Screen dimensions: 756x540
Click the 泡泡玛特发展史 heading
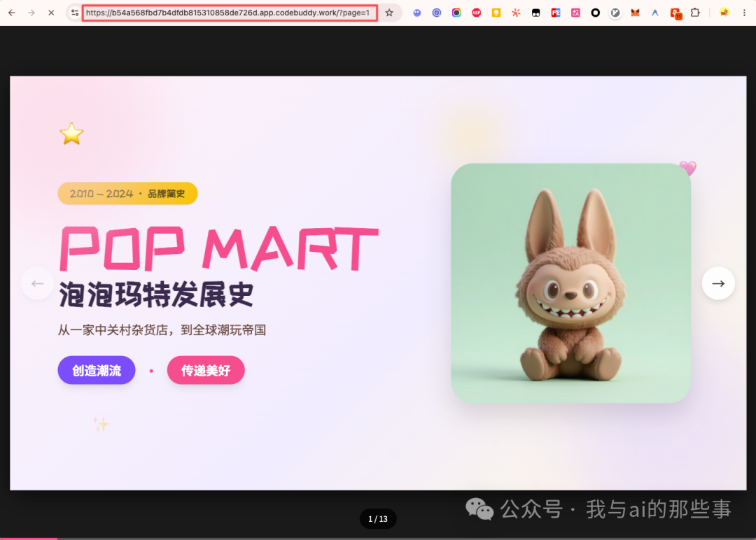pyautogui.click(x=155, y=294)
